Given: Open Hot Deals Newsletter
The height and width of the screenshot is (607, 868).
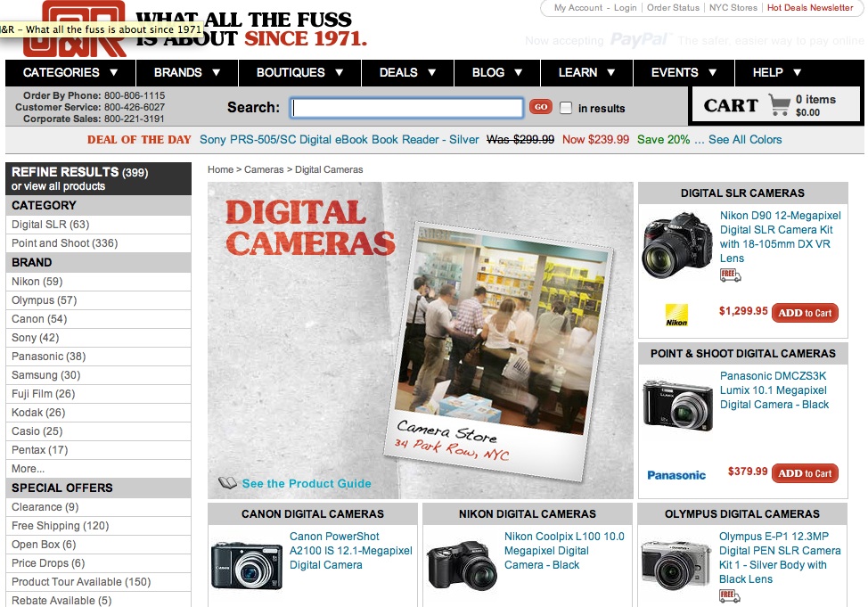Looking at the screenshot, I should click(810, 8).
